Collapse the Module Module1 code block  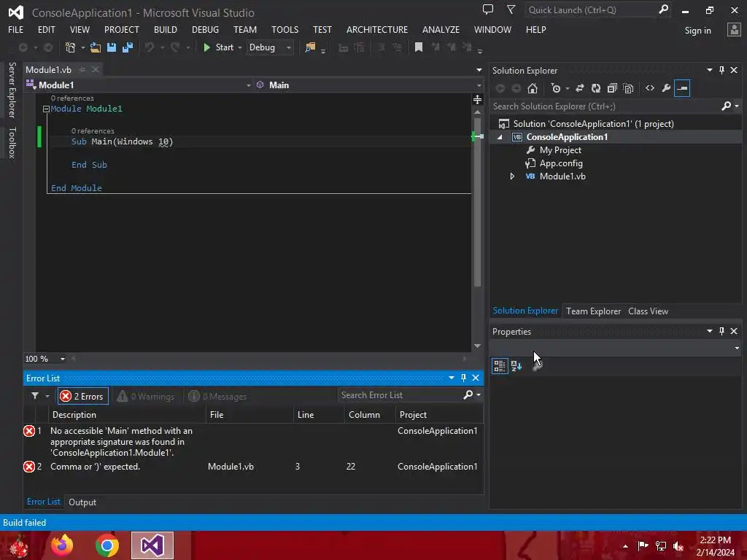pyautogui.click(x=46, y=109)
